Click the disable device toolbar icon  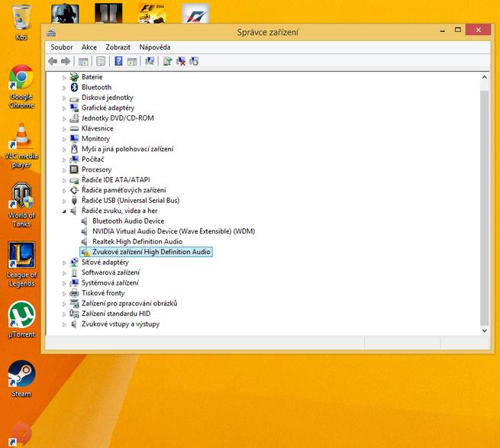point(194,61)
